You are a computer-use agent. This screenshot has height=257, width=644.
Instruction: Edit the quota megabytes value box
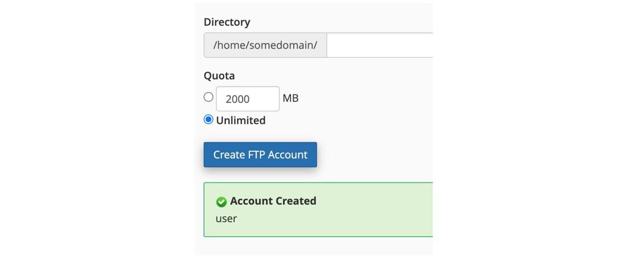pyautogui.click(x=247, y=99)
